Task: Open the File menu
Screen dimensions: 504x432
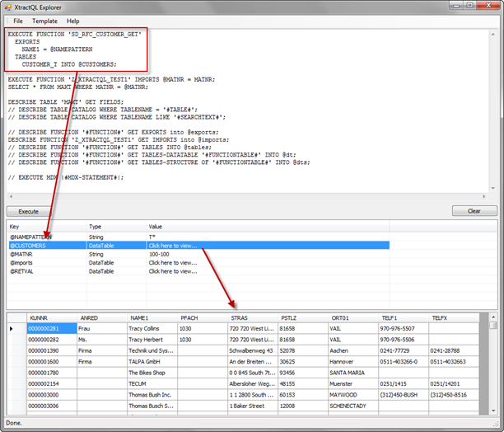Action: coord(18,21)
